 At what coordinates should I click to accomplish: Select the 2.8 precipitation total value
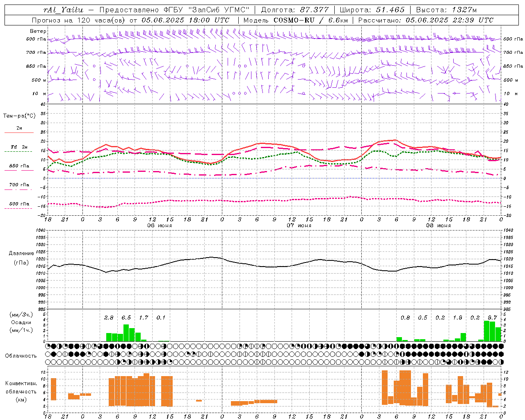click(x=109, y=318)
